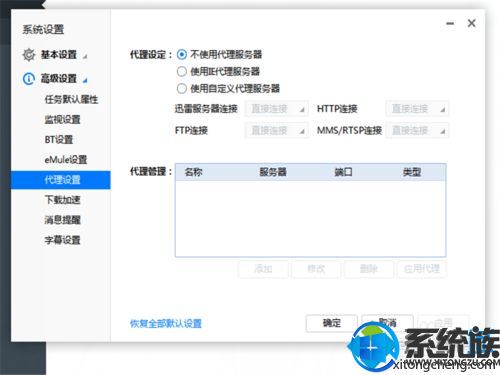Select 代理设置 in the sidebar
This screenshot has height=375, width=500.
[x=61, y=180]
